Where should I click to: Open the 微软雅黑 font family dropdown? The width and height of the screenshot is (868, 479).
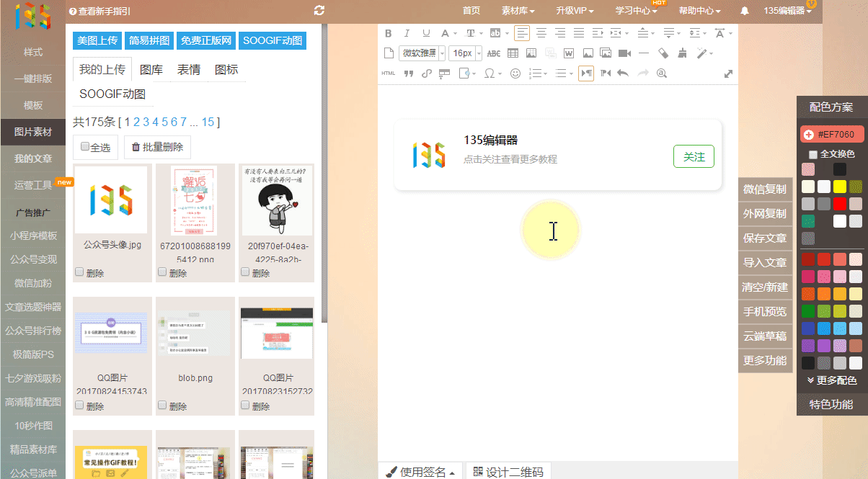tap(422, 53)
